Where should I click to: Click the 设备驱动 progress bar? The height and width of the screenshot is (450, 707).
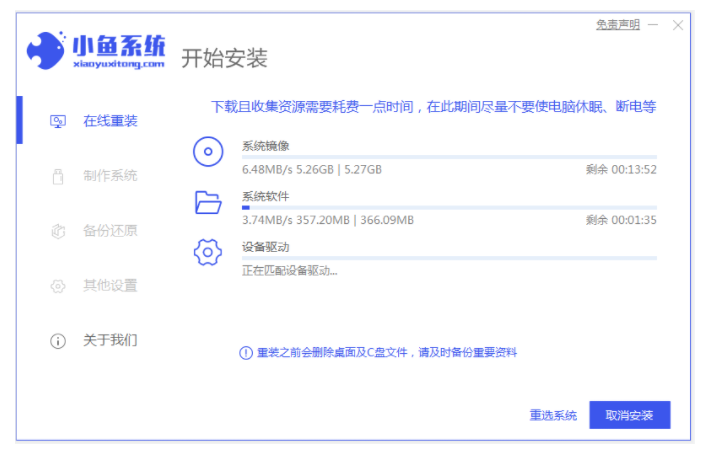point(449,258)
